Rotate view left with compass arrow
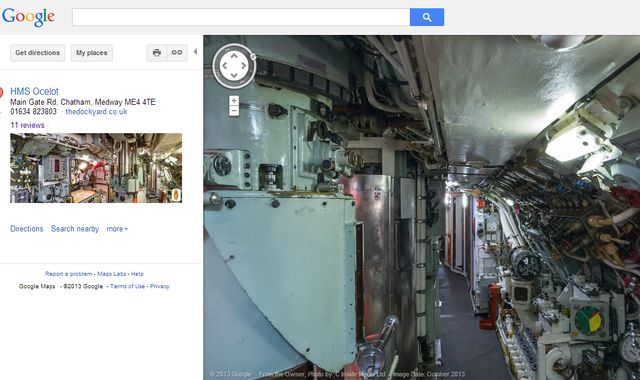The height and width of the screenshot is (380, 640). pos(224,66)
